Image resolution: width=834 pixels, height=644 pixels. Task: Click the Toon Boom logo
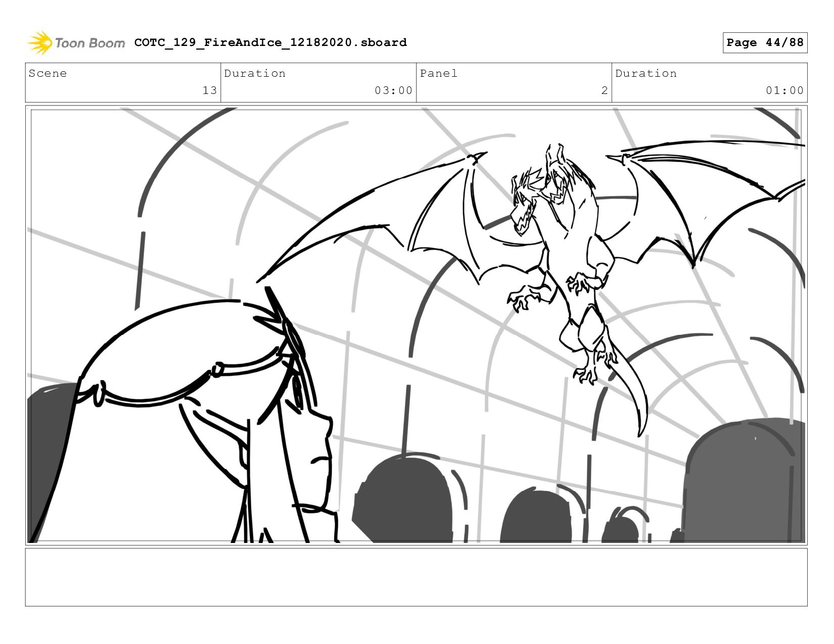pyautogui.click(x=76, y=42)
